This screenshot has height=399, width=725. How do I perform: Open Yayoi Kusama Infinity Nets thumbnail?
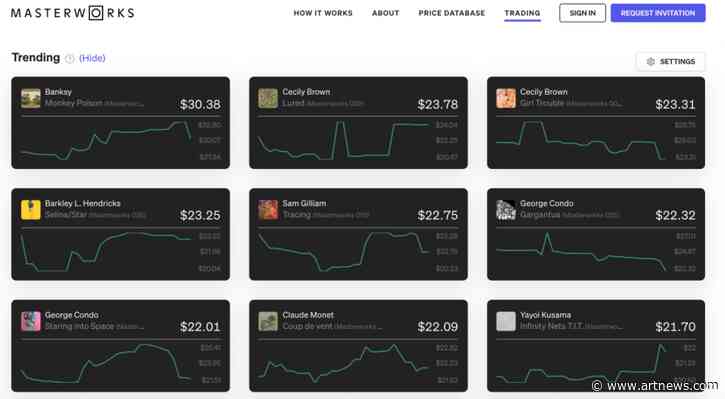point(506,321)
